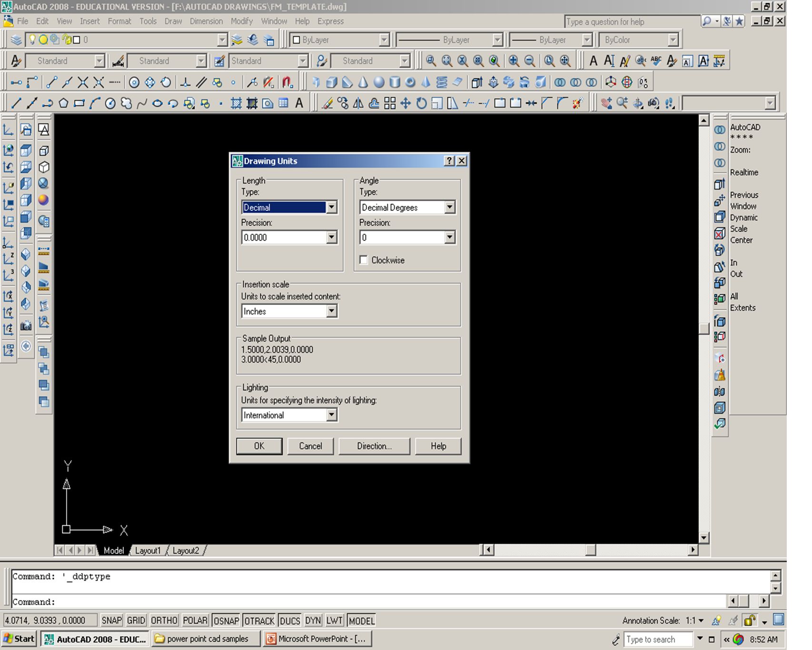This screenshot has width=812, height=650.
Task: Toggle DYN input in status bar
Action: 313,620
